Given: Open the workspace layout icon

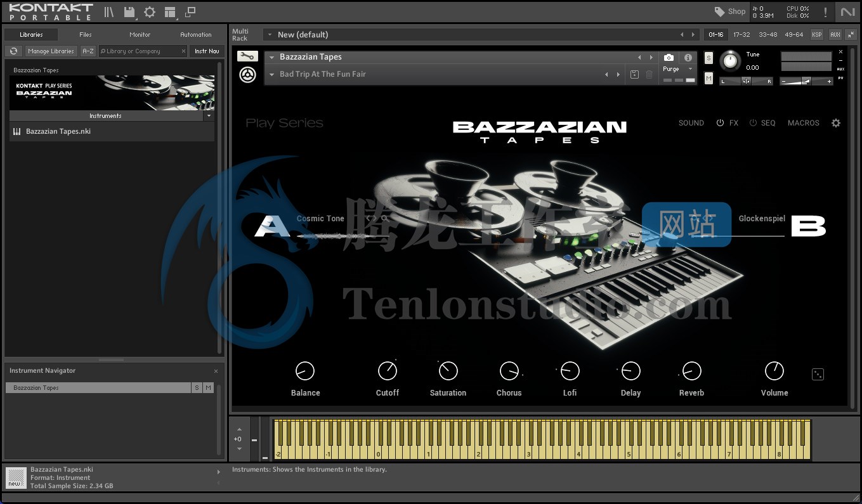Looking at the screenshot, I should 170,11.
